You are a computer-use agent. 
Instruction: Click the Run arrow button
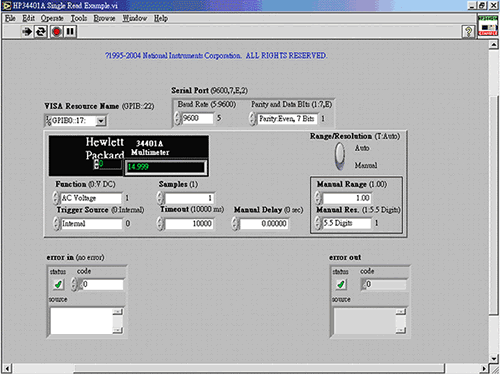pos(27,32)
